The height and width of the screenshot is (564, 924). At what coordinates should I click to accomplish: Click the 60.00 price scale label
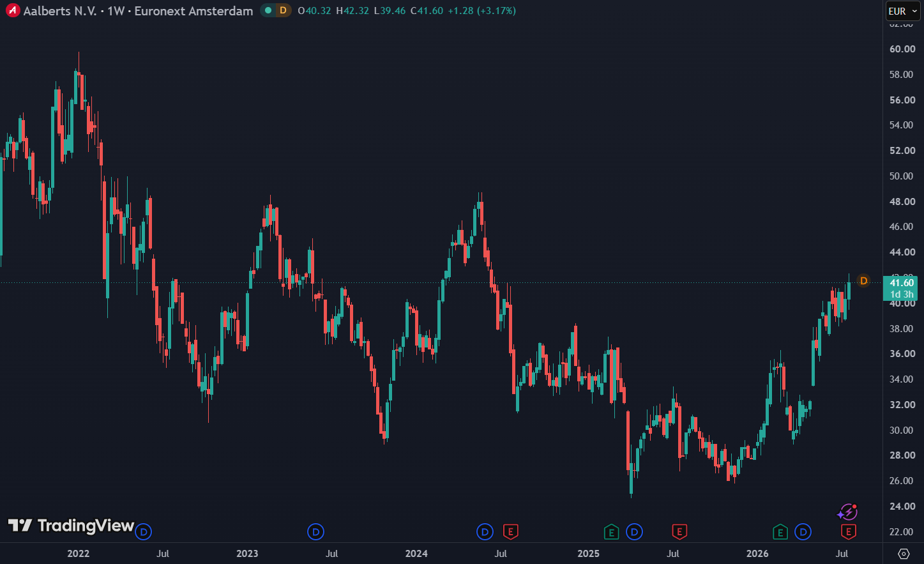click(902, 49)
